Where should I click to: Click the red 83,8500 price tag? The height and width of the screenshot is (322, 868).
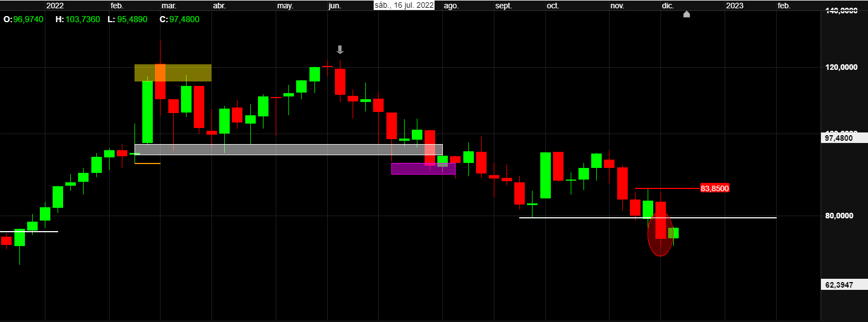click(x=715, y=188)
